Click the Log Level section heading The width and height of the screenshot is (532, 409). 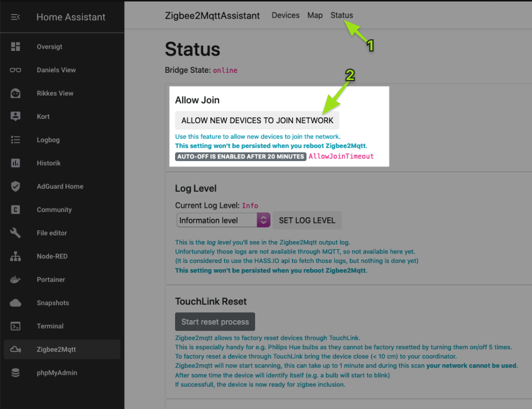[x=196, y=188]
